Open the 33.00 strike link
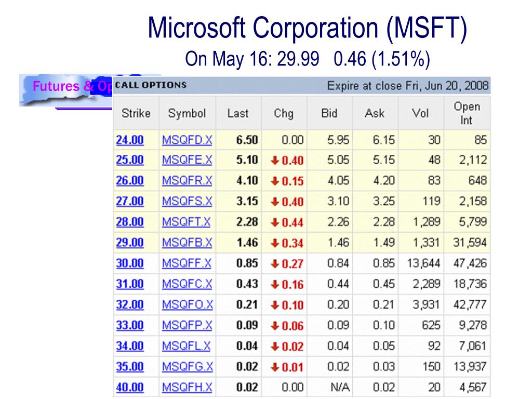532x399 pixels. (129, 325)
